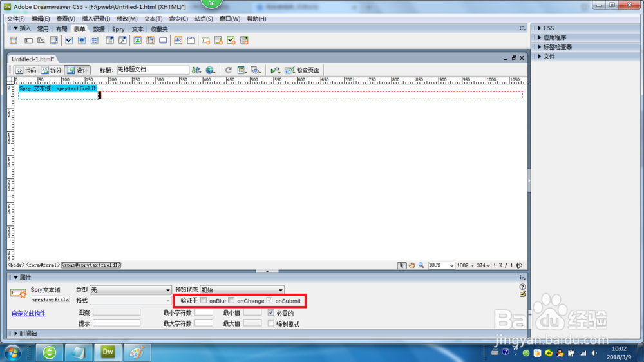
Task: Insert a File Field element
Action: tap(150, 41)
